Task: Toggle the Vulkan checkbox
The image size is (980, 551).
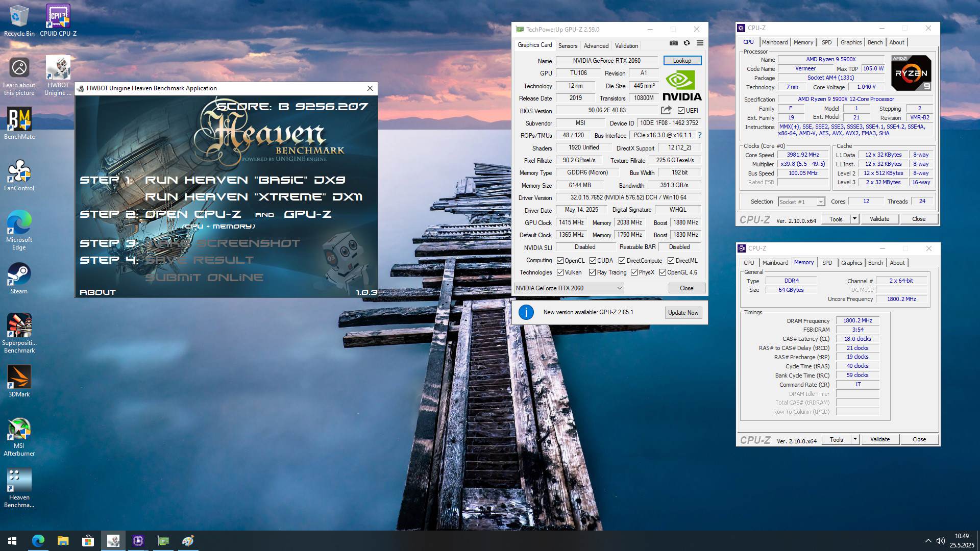Action: click(560, 272)
